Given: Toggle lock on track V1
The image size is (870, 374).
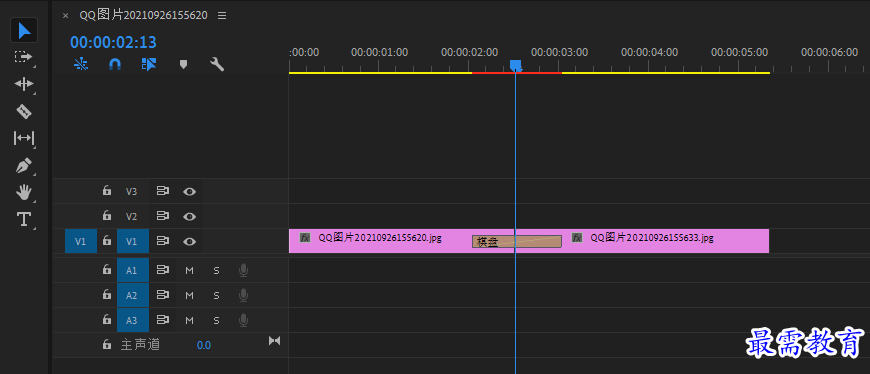Looking at the screenshot, I should pyautogui.click(x=107, y=241).
